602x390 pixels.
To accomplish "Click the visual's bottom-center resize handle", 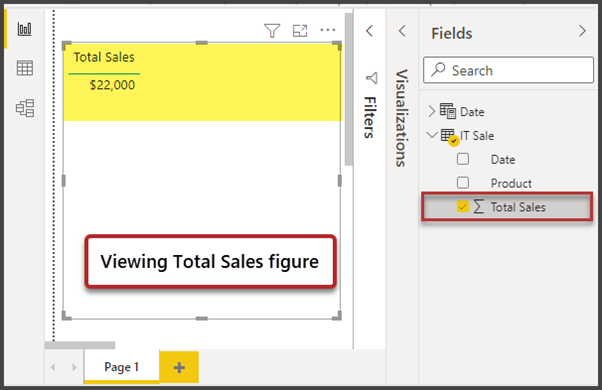I will [x=202, y=318].
